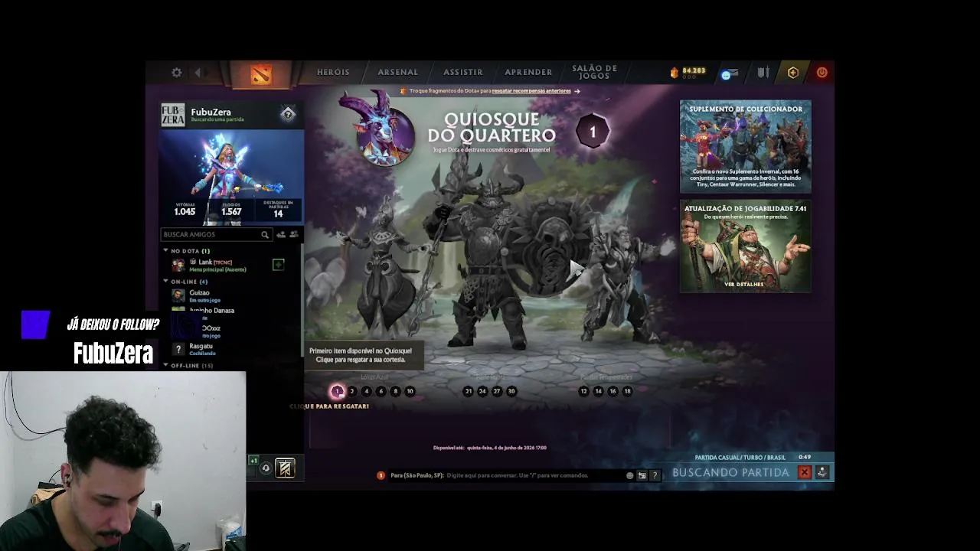Follow the resgatar recompensas anteriores link
Image resolution: width=980 pixels, height=551 pixels.
pos(531,91)
